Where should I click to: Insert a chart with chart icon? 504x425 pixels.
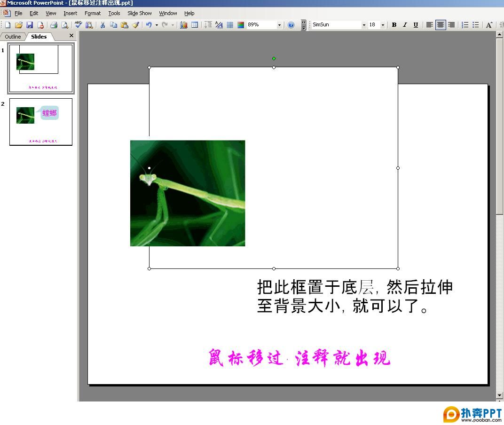tap(183, 25)
